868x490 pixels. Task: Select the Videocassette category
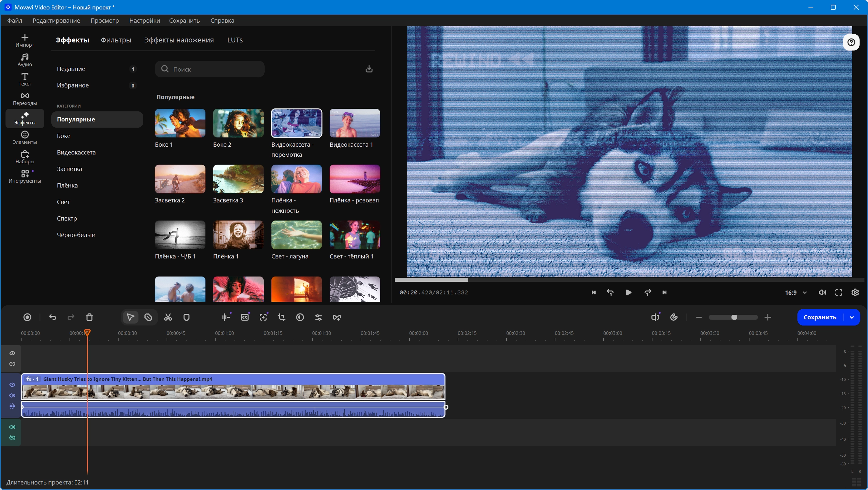pyautogui.click(x=76, y=152)
